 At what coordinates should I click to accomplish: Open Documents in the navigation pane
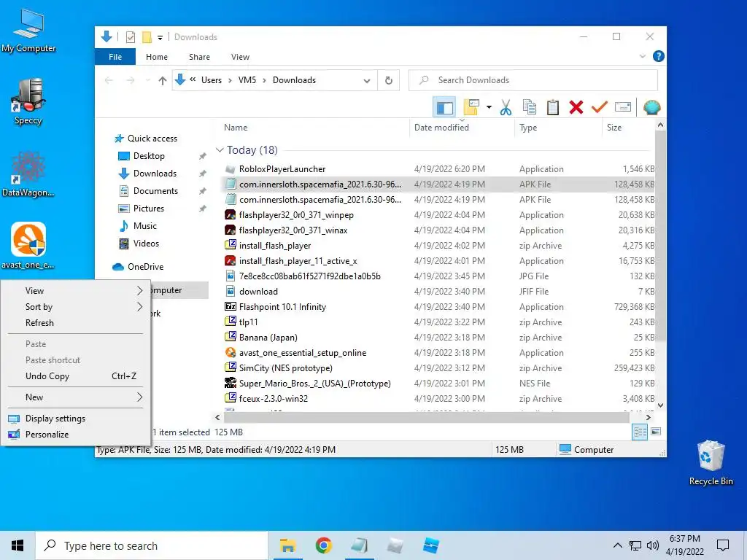[x=155, y=191]
